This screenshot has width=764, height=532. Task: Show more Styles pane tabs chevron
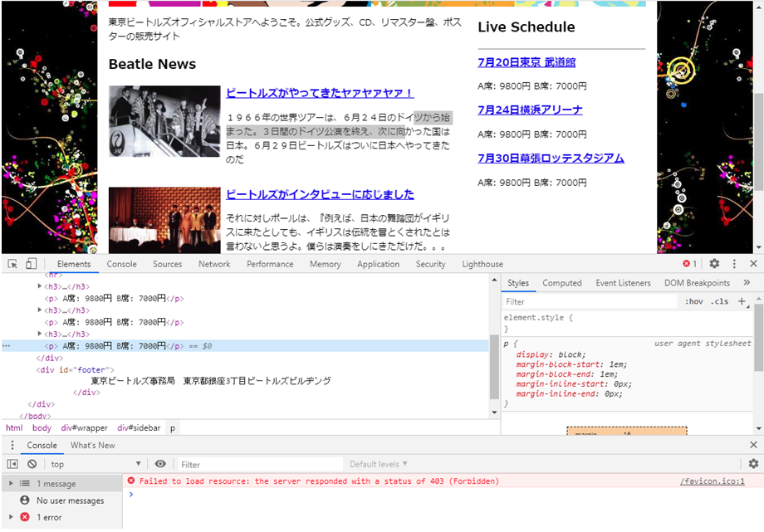point(747,282)
